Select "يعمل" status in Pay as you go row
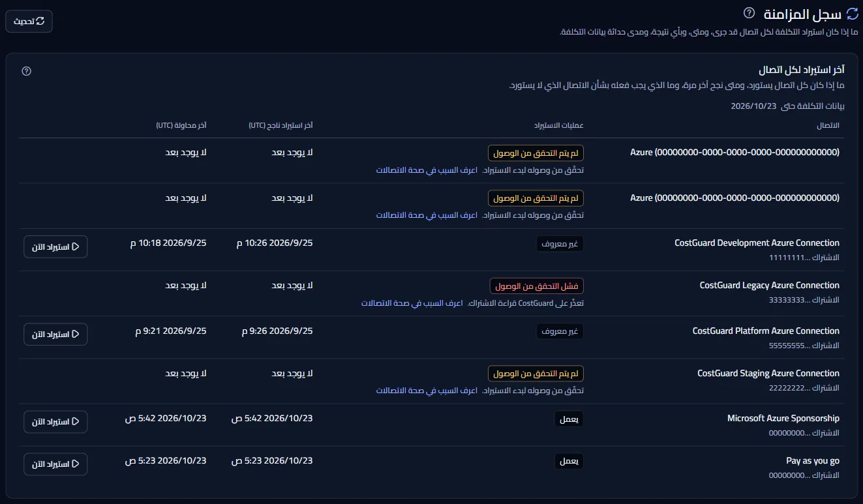 coord(569,462)
